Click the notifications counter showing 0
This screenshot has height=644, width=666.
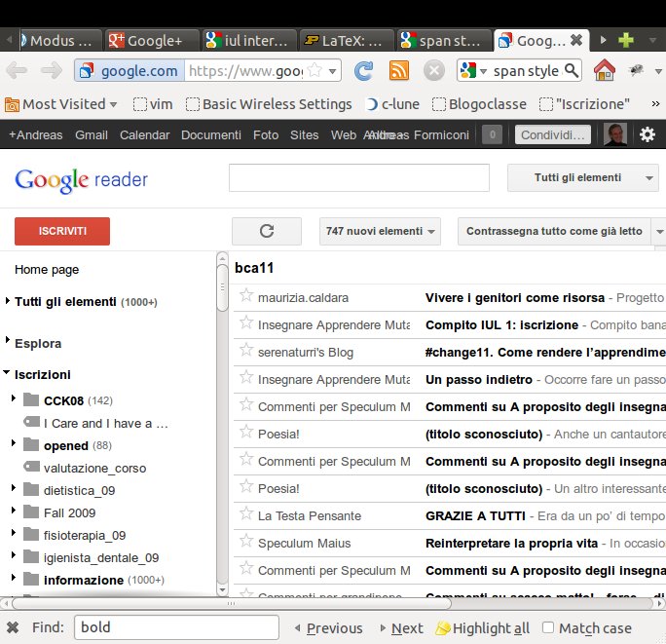493,134
